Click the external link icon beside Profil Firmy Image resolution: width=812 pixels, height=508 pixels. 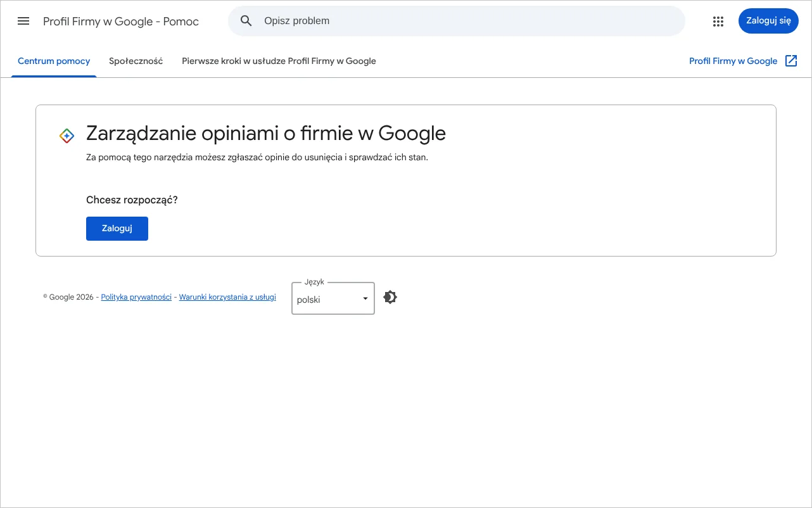pyautogui.click(x=791, y=61)
